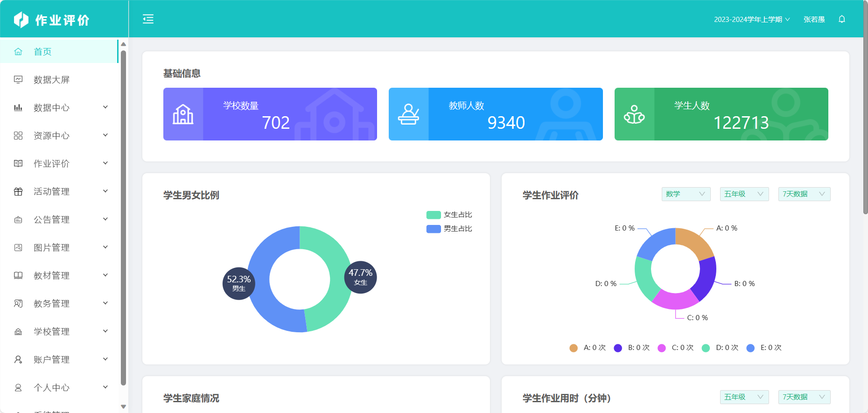Click the 基础信息 heading
Image resolution: width=868 pixels, height=413 pixels.
click(x=182, y=73)
